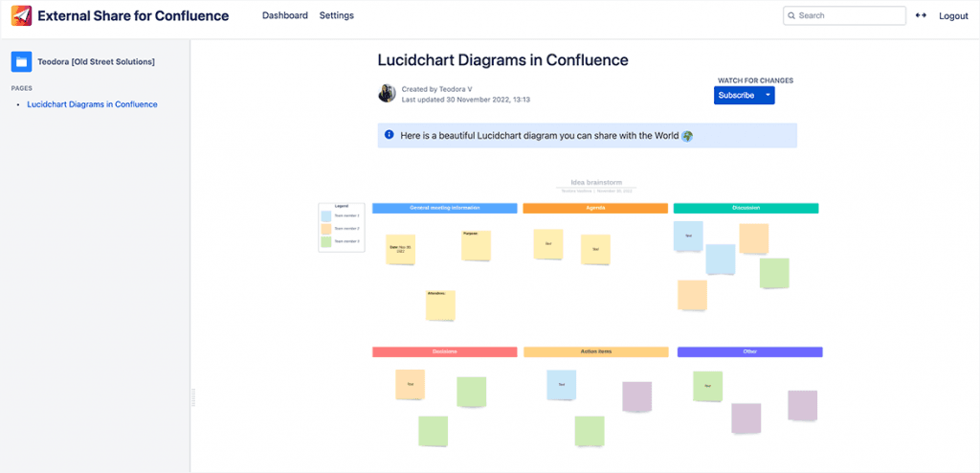This screenshot has height=473, width=980.
Task: Click the orange Agenda section header
Action: click(594, 208)
